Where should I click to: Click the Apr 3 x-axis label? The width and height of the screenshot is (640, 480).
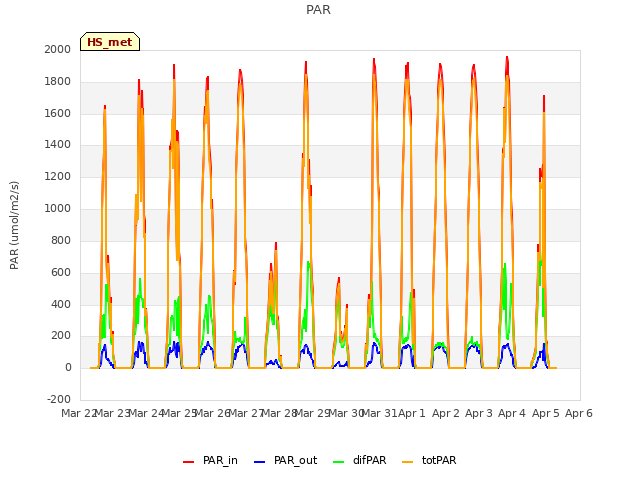coord(479,413)
